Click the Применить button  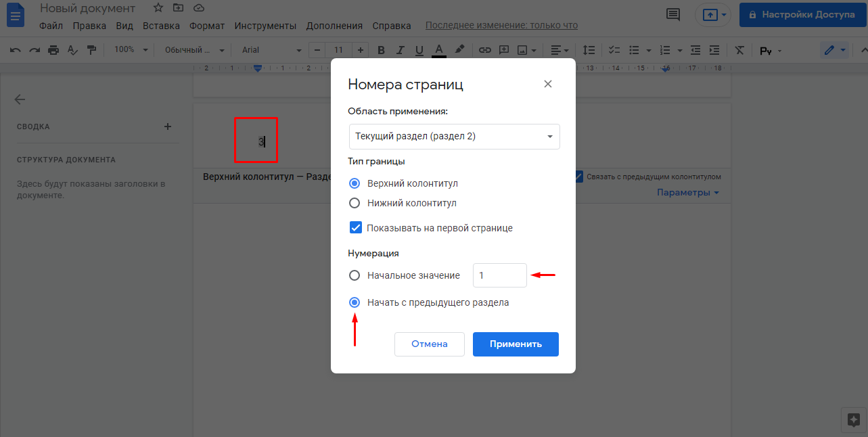[x=516, y=344]
